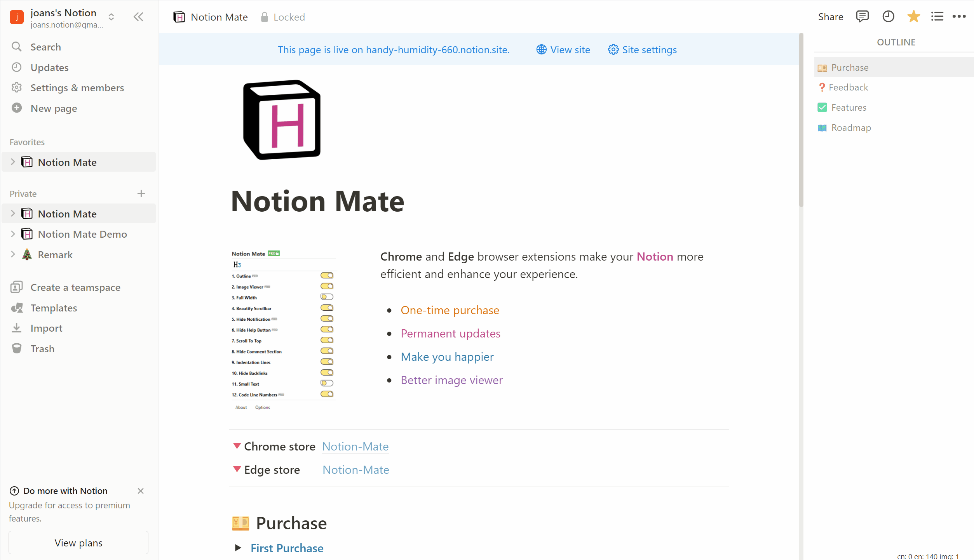The height and width of the screenshot is (560, 974).
Task: Click the Share button
Action: pos(830,17)
